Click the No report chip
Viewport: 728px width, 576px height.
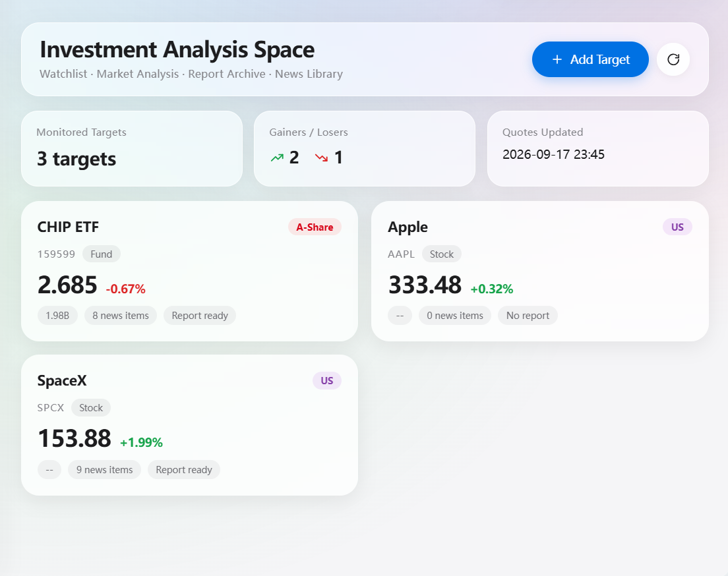click(528, 316)
